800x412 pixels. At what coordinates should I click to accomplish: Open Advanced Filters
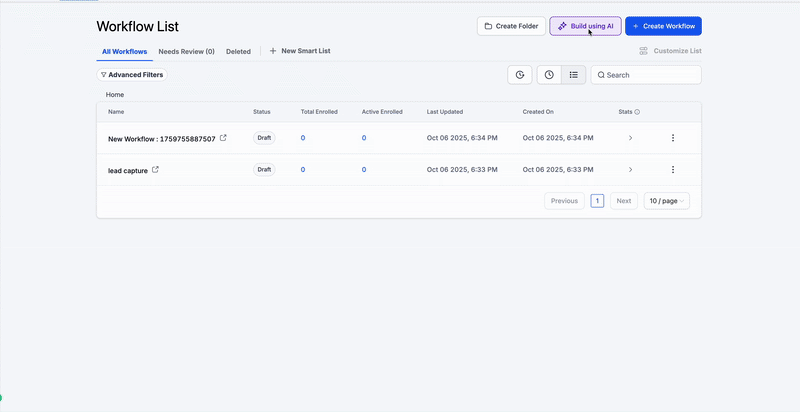point(131,75)
